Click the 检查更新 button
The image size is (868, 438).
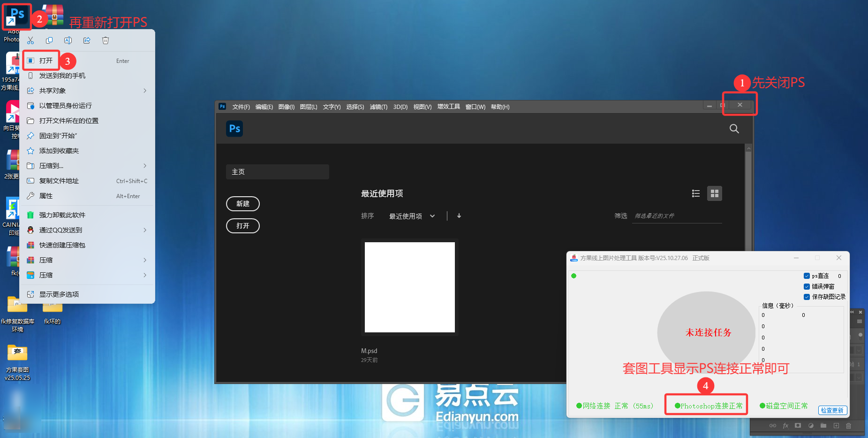tap(832, 410)
